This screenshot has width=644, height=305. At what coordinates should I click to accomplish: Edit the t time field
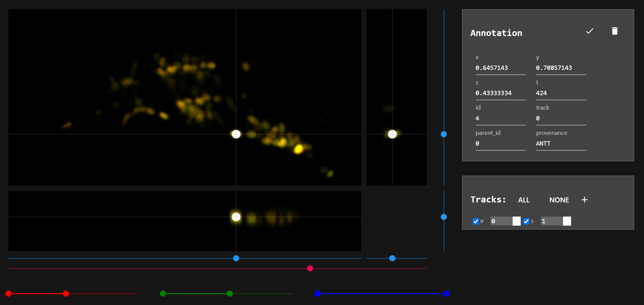(x=561, y=93)
